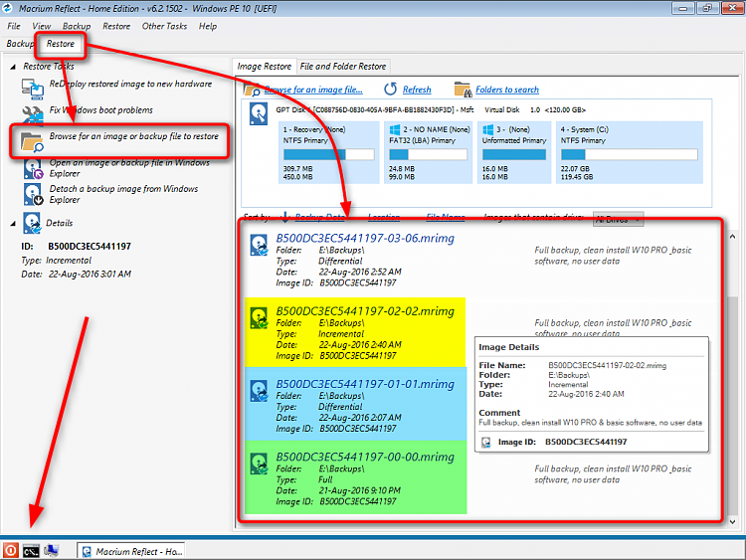Click scroll up arrow of image list

point(733,237)
